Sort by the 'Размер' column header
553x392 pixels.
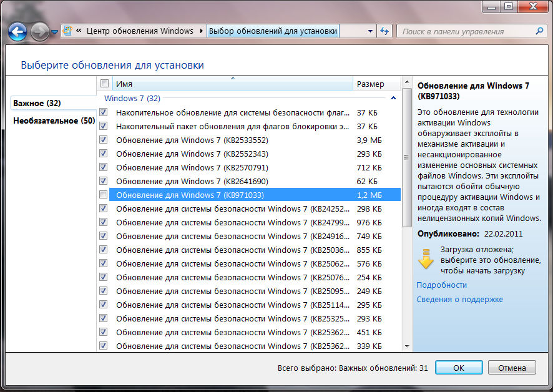point(376,84)
